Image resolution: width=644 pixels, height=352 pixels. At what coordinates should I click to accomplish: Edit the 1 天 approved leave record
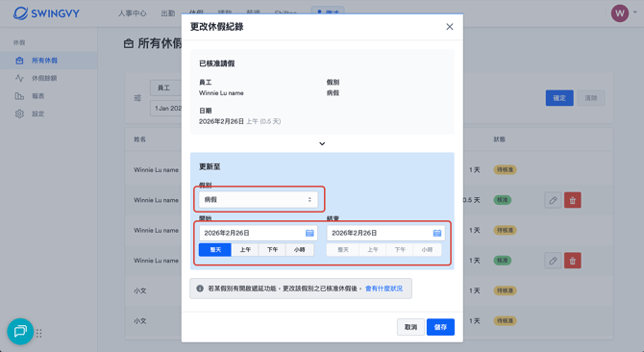point(553,261)
